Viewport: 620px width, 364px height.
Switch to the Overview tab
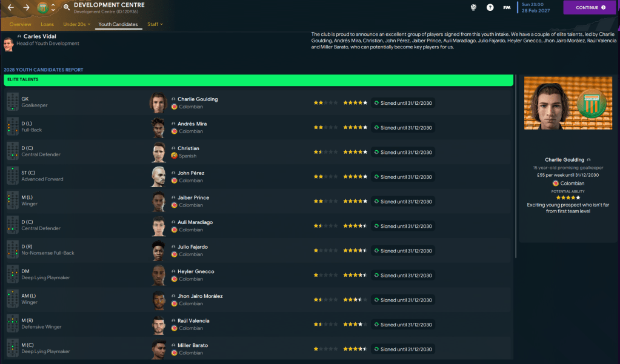[x=20, y=24]
